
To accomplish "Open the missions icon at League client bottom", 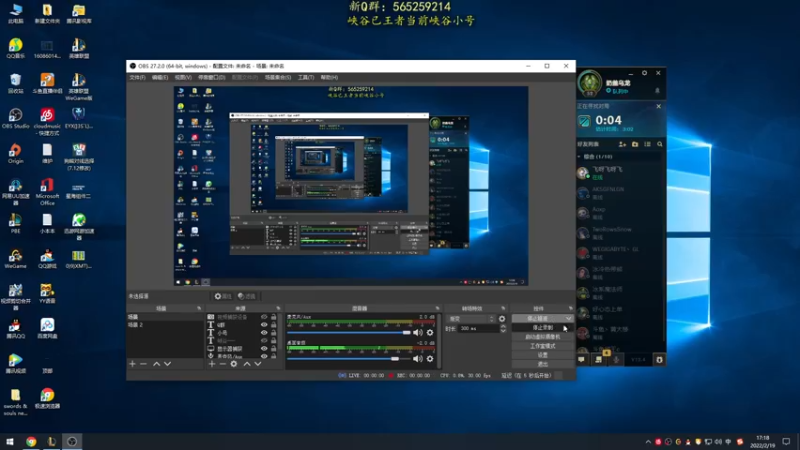I will [598, 360].
